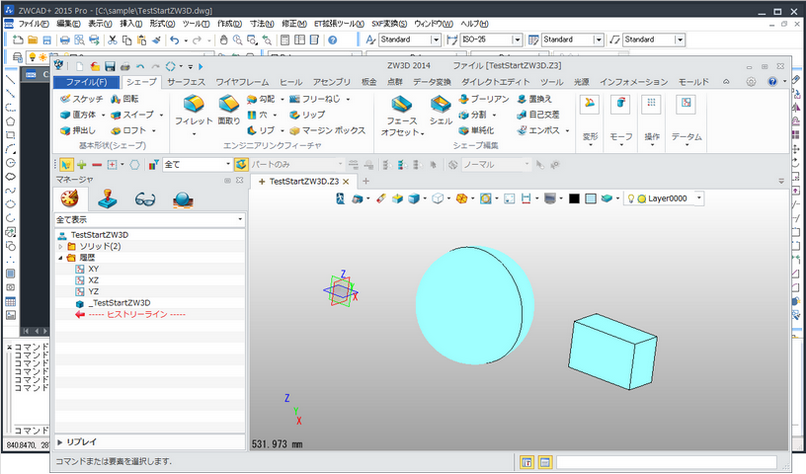This screenshot has height=474, width=806.
Task: Toggle the green plus add-to-selection button
Action: click(81, 165)
